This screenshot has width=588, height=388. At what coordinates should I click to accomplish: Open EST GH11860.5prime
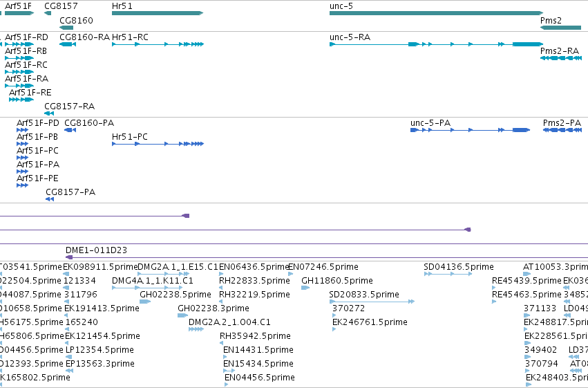[337, 281]
